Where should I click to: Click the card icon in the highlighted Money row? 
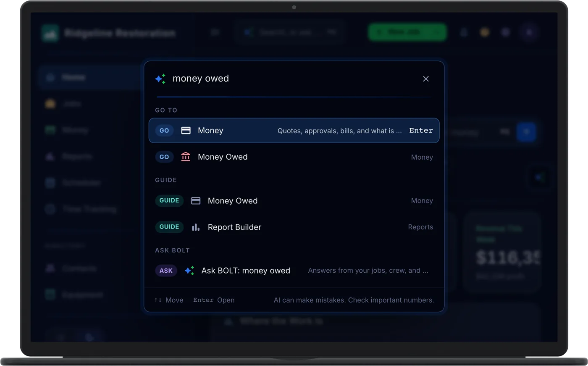[x=186, y=131]
